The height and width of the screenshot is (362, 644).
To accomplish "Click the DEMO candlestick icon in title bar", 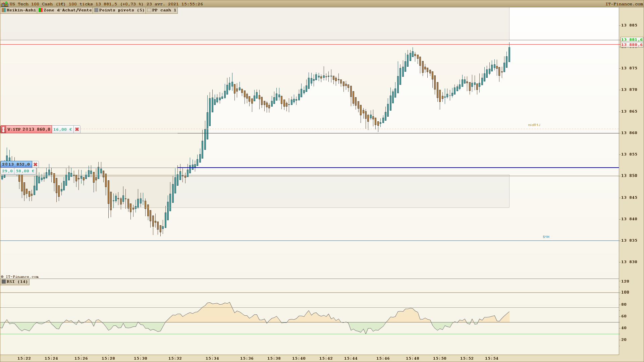I will tap(4, 4).
